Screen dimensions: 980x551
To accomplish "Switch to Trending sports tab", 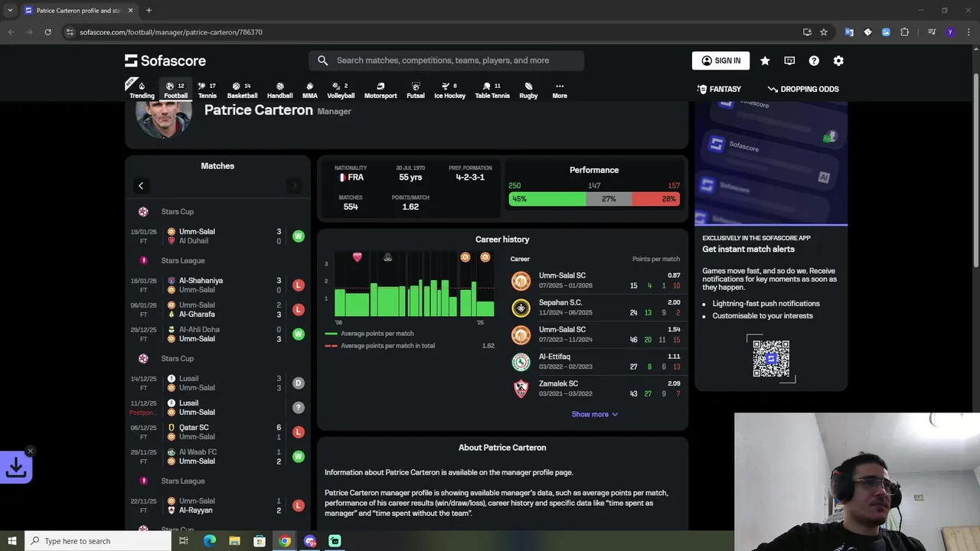I will [x=142, y=90].
